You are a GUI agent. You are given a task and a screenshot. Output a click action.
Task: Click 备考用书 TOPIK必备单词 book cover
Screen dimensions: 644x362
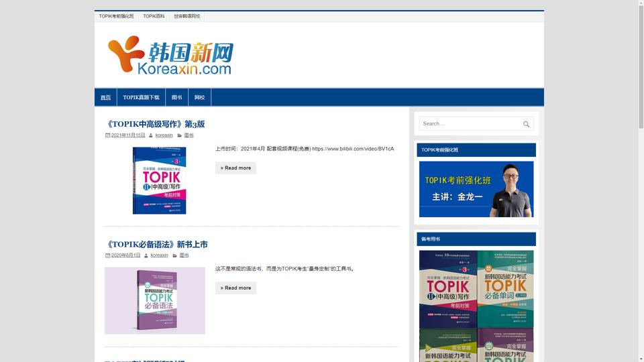pyautogui.click(x=506, y=289)
